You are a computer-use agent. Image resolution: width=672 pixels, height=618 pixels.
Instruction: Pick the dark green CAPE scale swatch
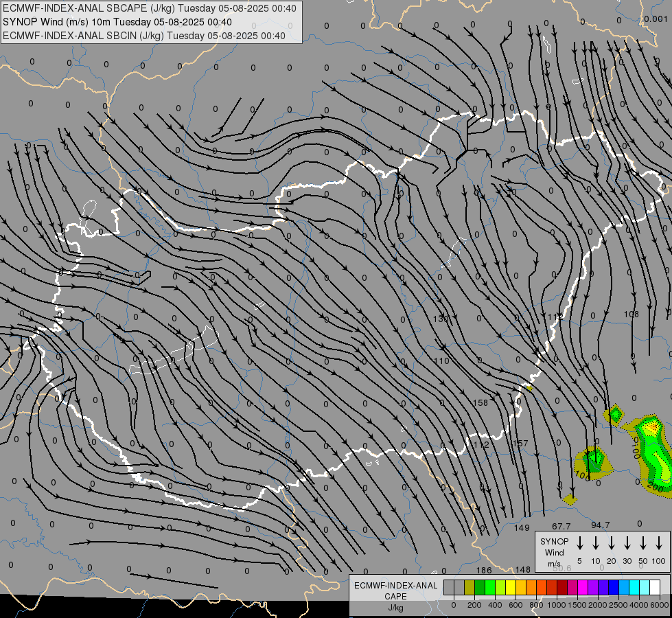coord(480,588)
